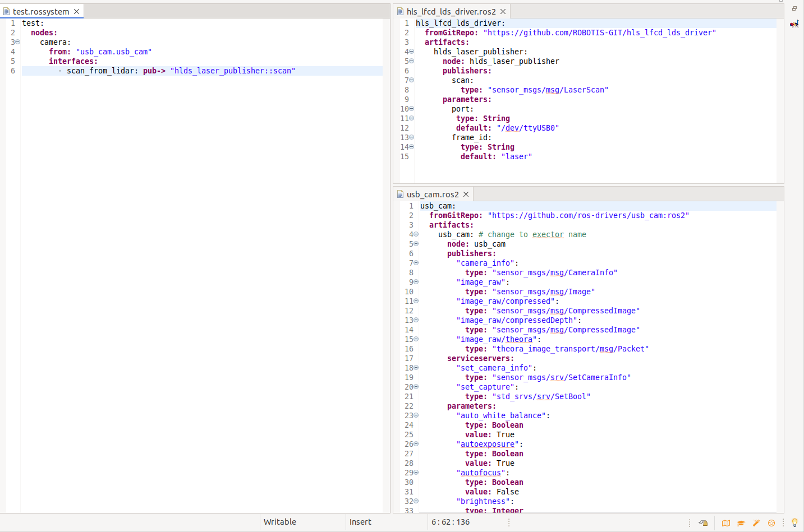
Task: Click the scan_from_lidar interface name
Action: click(x=100, y=71)
